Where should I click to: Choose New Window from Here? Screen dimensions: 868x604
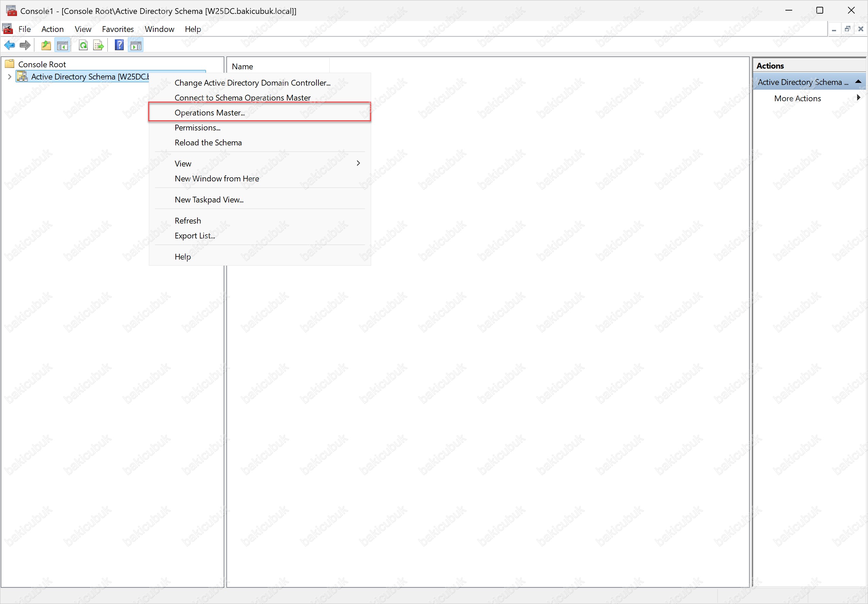(x=260, y=178)
